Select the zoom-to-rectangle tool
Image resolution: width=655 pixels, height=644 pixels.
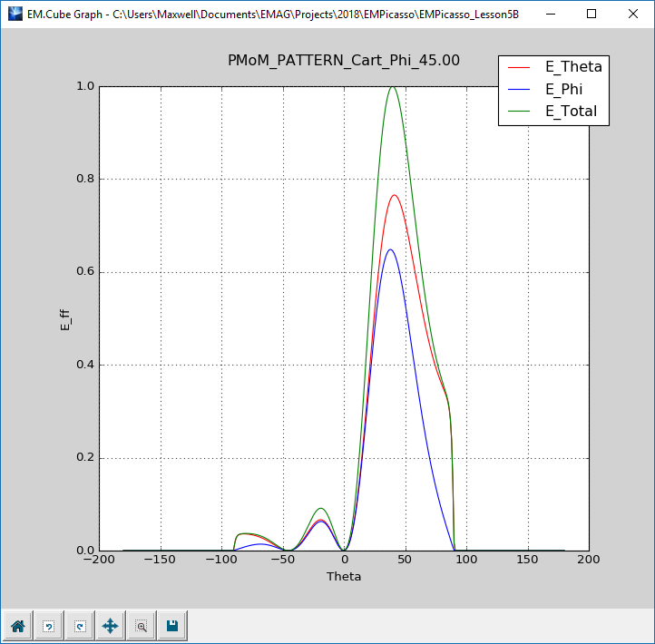coord(141,625)
